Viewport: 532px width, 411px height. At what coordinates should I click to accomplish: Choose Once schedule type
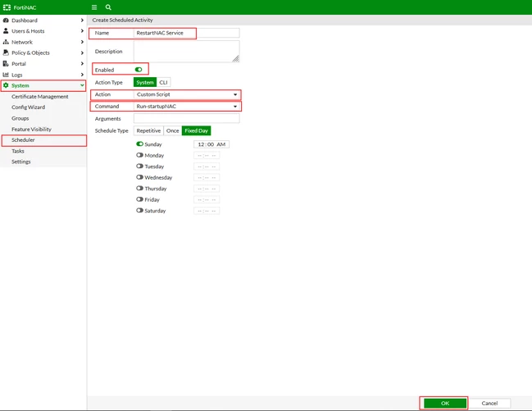coord(173,130)
